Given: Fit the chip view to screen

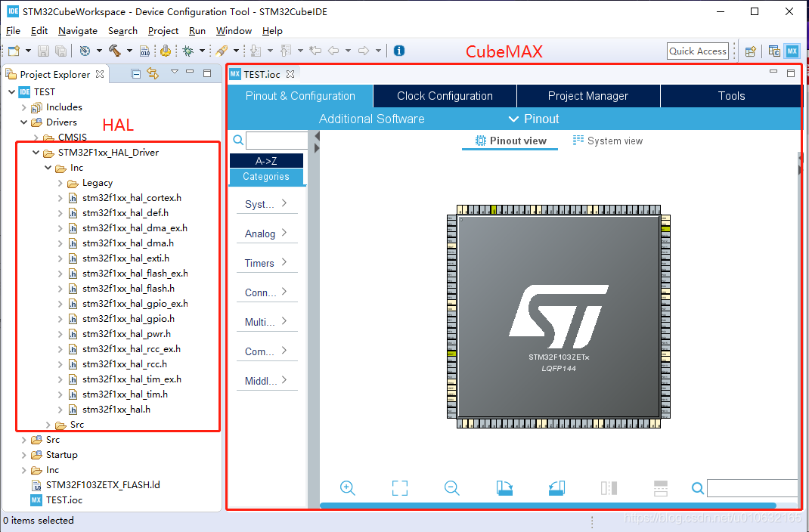Looking at the screenshot, I should [x=400, y=487].
